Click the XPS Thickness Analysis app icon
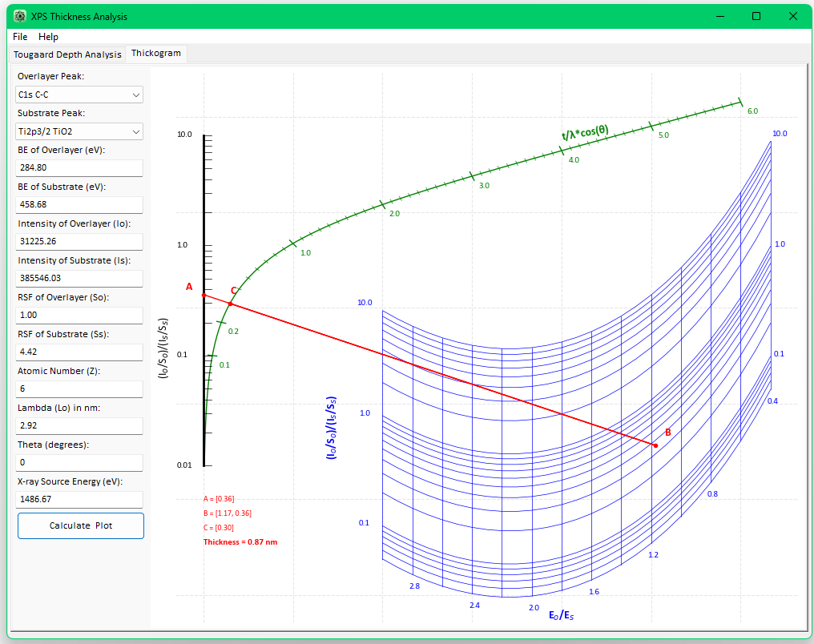This screenshot has height=644, width=814. point(20,16)
